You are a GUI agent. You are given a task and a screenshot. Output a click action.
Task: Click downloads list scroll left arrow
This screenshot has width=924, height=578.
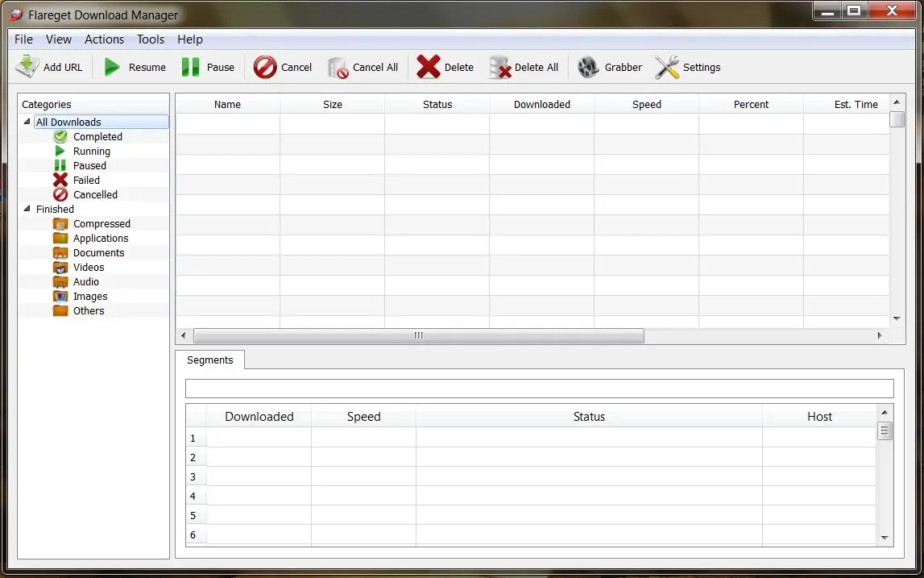[x=183, y=335]
